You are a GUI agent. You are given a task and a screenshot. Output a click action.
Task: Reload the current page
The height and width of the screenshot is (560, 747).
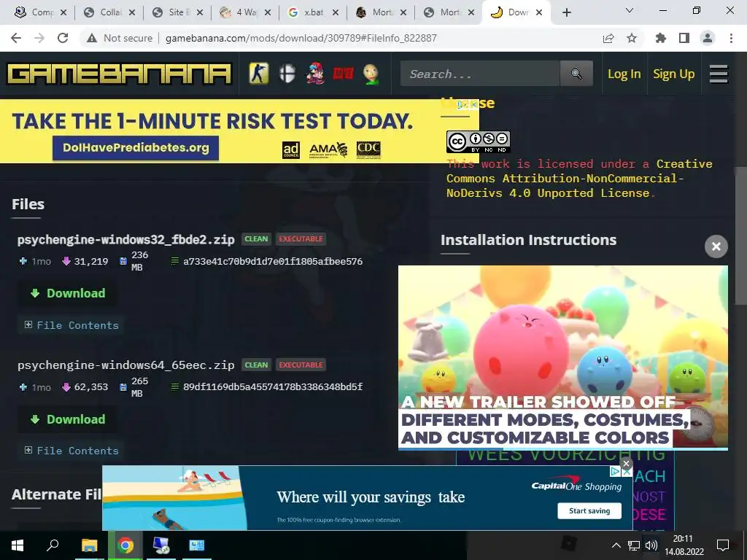point(63,38)
